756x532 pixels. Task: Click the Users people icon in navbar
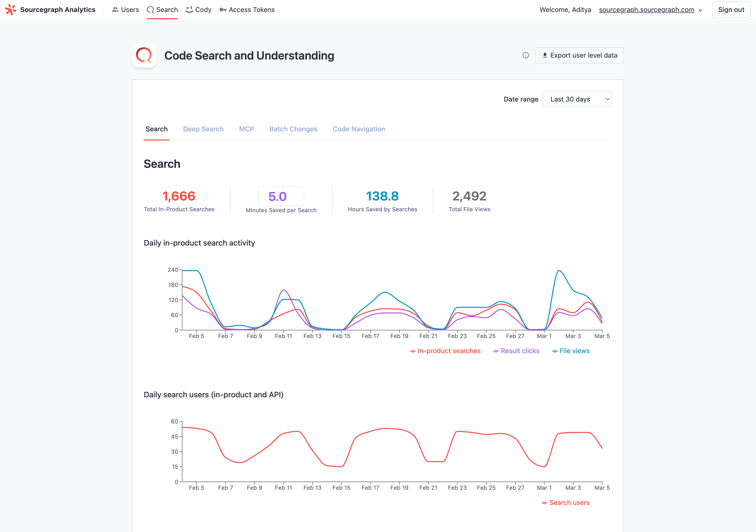115,10
